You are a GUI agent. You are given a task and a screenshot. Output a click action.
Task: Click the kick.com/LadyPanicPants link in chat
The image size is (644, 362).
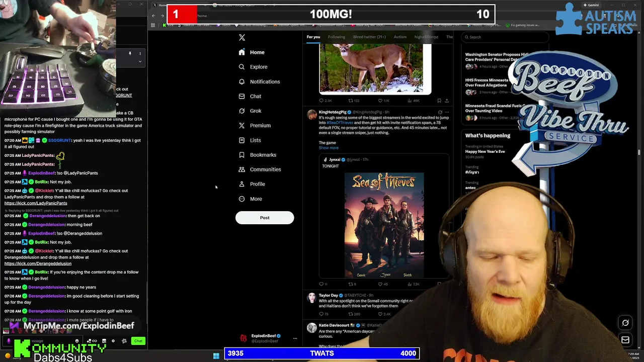[36, 203]
